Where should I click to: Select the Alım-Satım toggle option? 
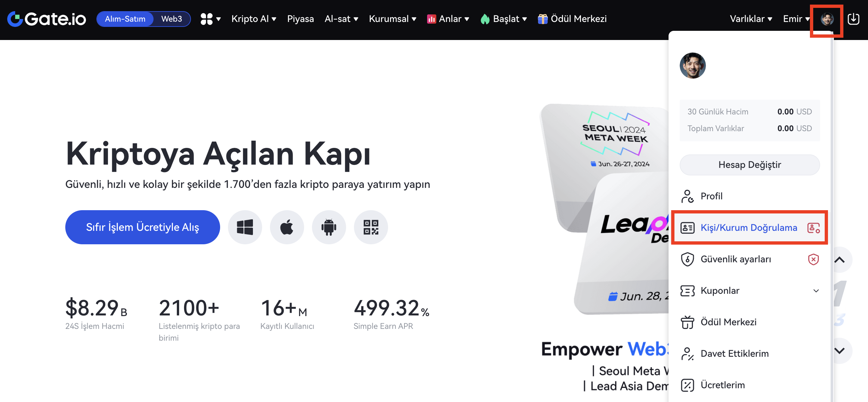point(125,19)
